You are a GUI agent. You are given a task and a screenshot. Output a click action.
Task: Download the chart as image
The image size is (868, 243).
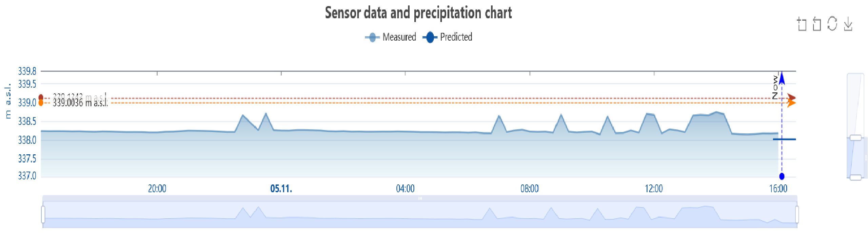(x=848, y=24)
